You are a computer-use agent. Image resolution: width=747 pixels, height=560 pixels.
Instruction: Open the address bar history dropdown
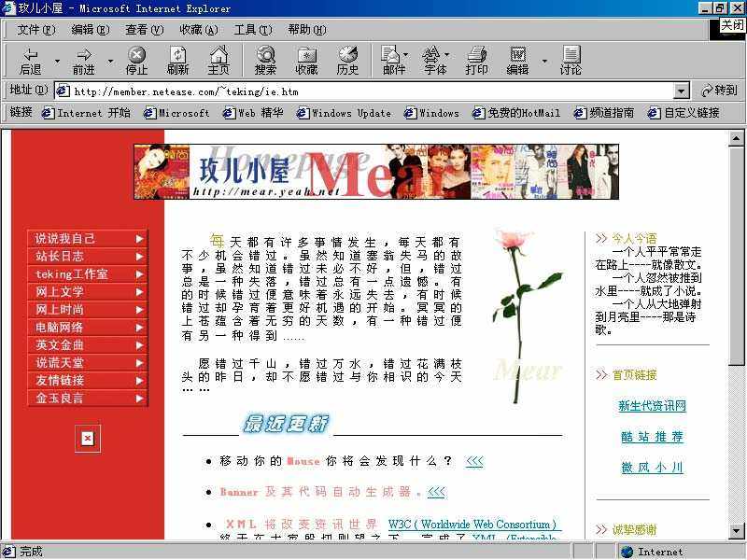click(682, 90)
